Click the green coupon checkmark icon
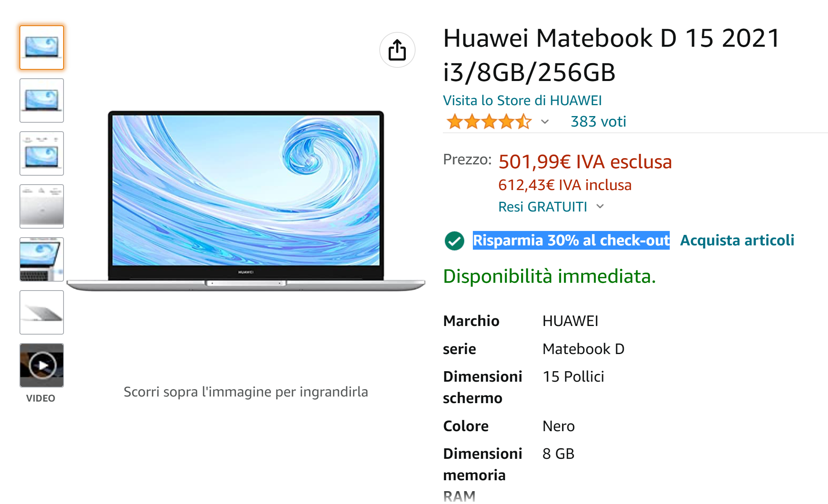Viewport: 828px width, 504px height. tap(454, 241)
